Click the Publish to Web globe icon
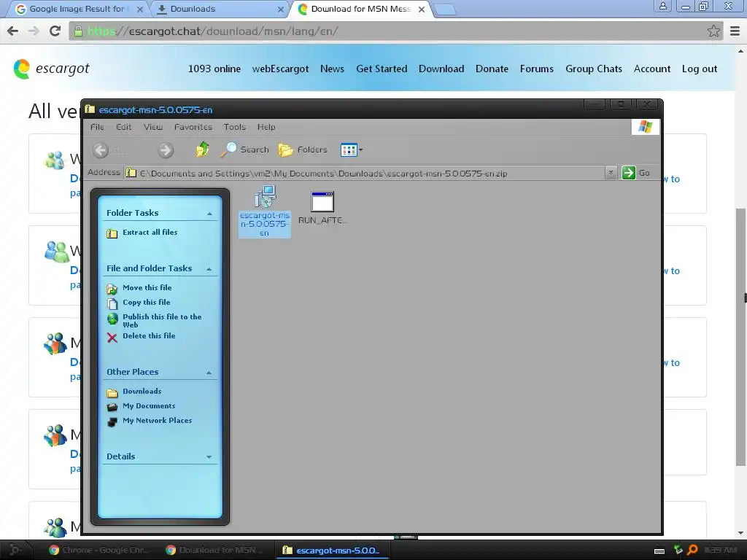Screen dimensions: 747x560 [x=112, y=319]
